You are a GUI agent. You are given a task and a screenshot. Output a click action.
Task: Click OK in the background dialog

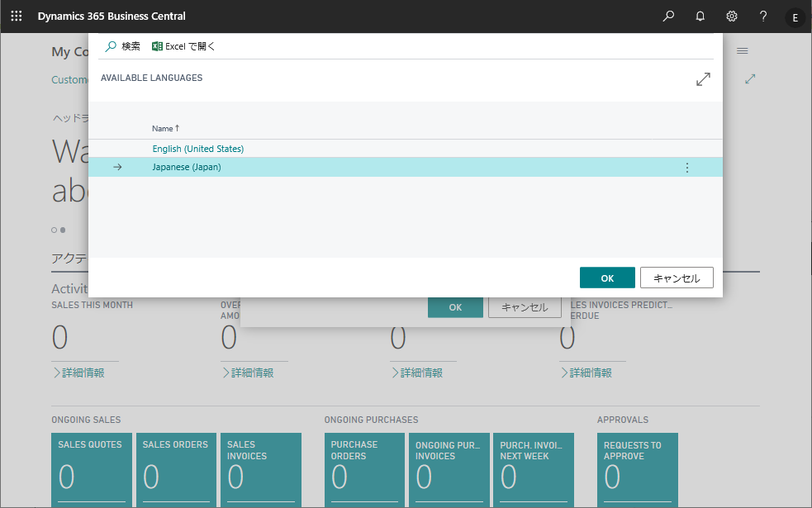[x=455, y=307]
